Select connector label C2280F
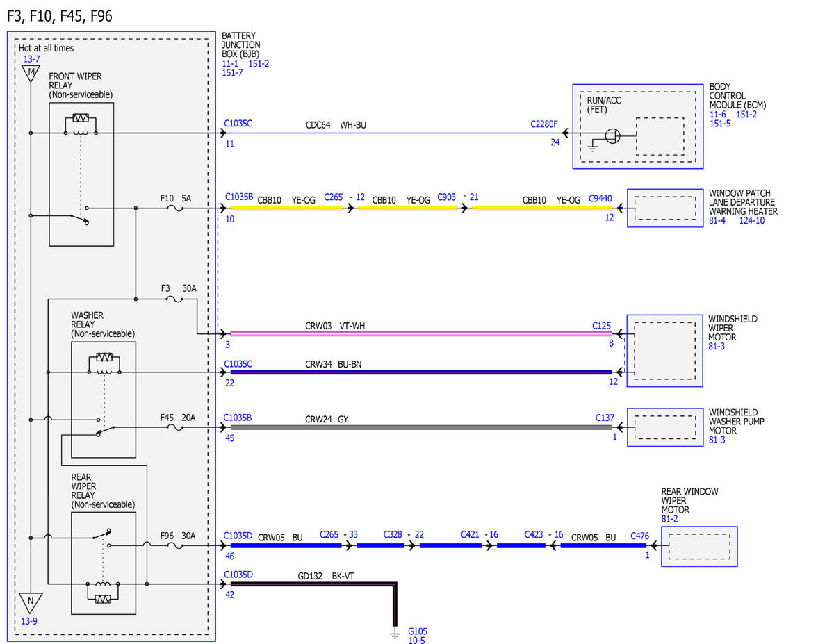 pyautogui.click(x=544, y=124)
